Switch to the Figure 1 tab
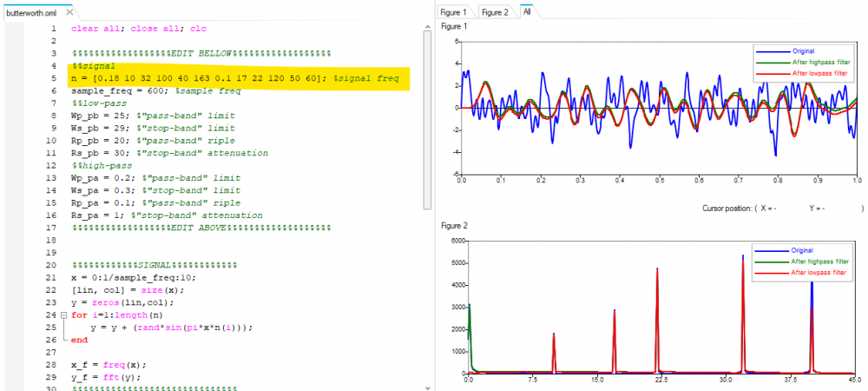The height and width of the screenshot is (391, 868). [454, 12]
